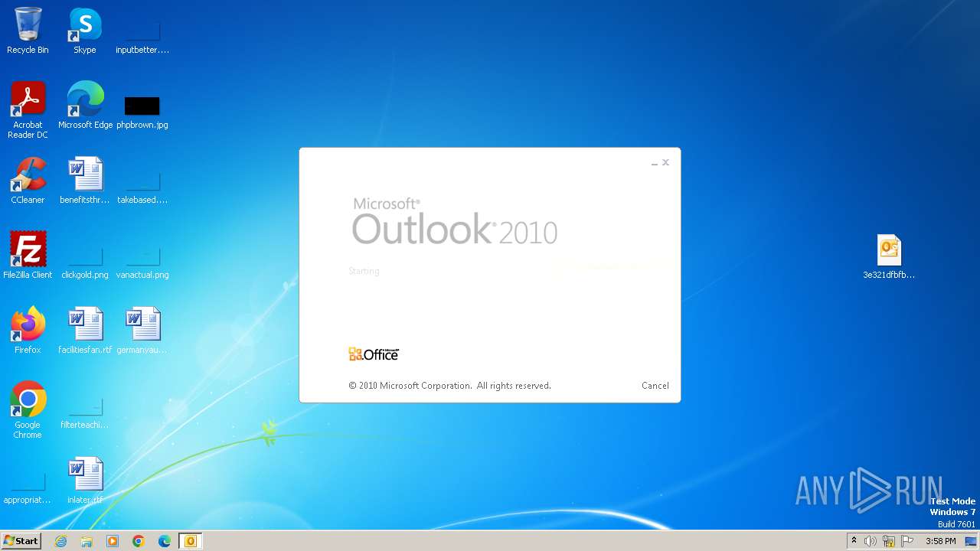Select the vanactual.png file

(x=142, y=263)
